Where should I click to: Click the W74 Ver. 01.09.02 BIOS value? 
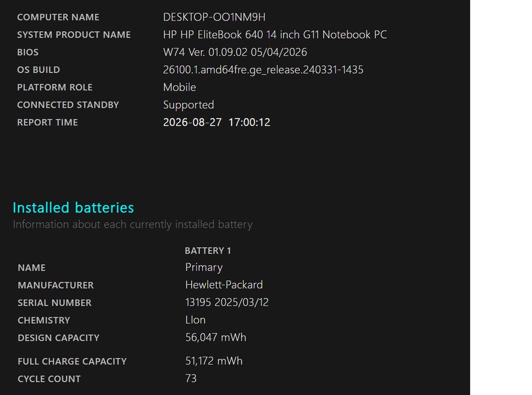(235, 52)
